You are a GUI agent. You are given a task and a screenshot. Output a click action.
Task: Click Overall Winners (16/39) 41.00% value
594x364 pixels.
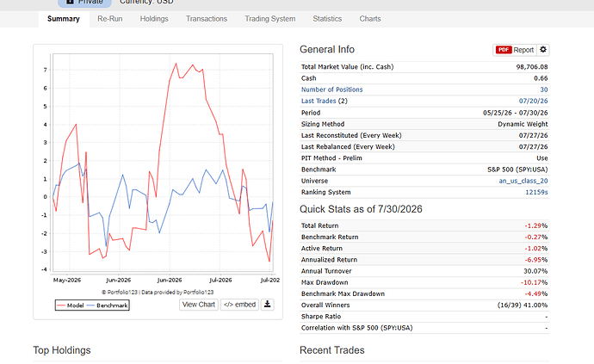click(523, 305)
